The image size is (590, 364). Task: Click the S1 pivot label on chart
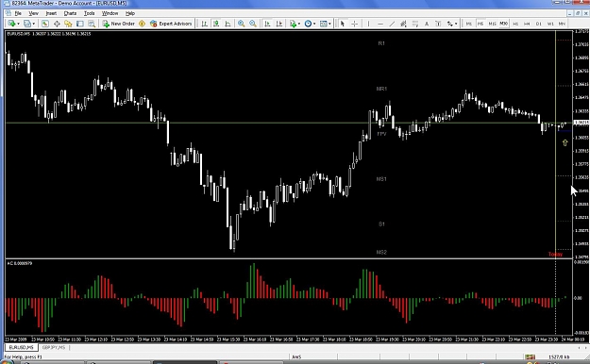point(381,224)
